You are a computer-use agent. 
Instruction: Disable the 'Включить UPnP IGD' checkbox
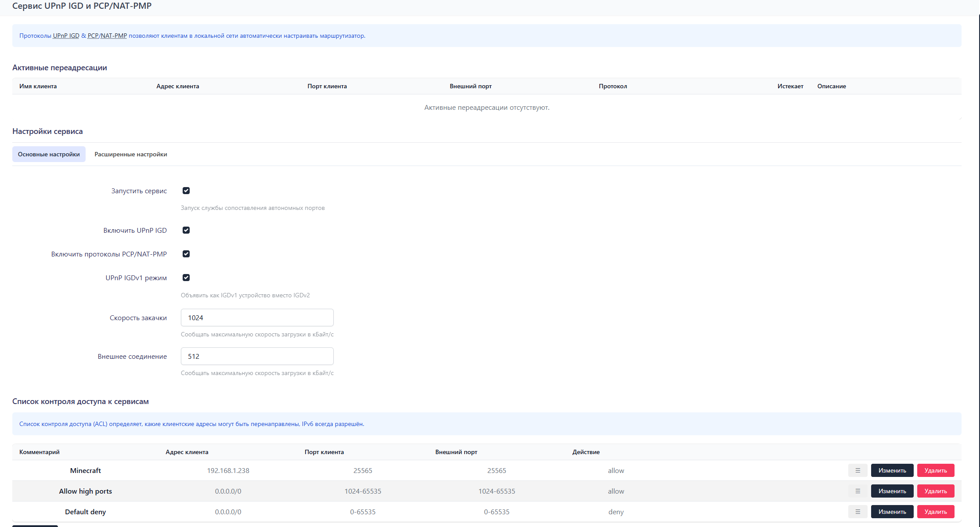(186, 230)
